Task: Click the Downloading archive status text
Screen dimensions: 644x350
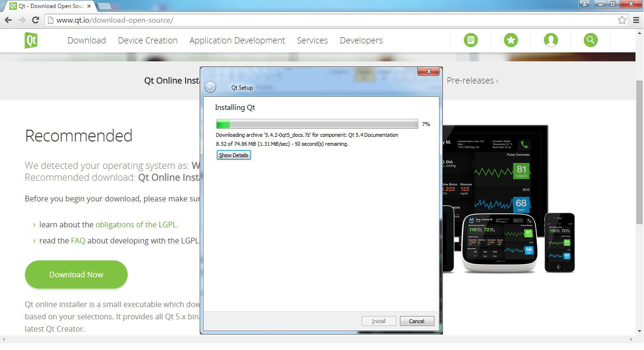Action: tap(307, 135)
